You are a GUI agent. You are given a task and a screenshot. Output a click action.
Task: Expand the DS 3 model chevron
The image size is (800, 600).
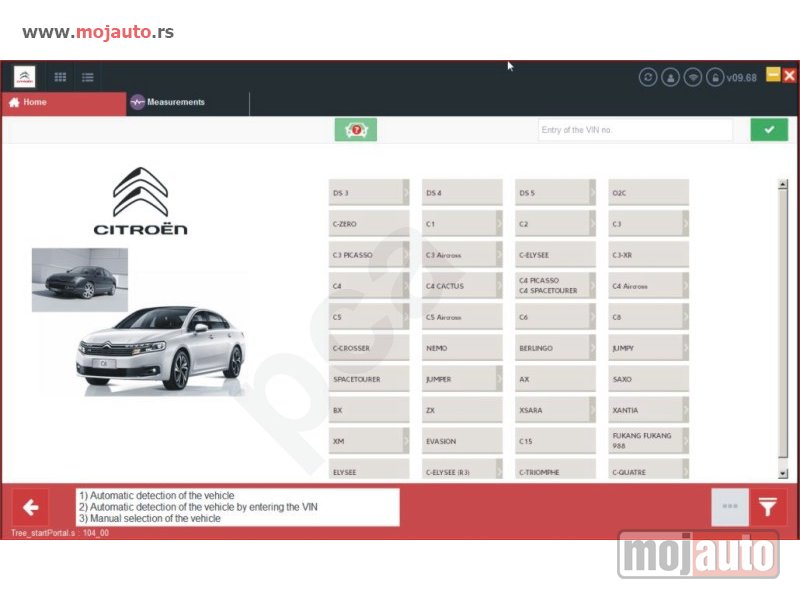pos(406,192)
